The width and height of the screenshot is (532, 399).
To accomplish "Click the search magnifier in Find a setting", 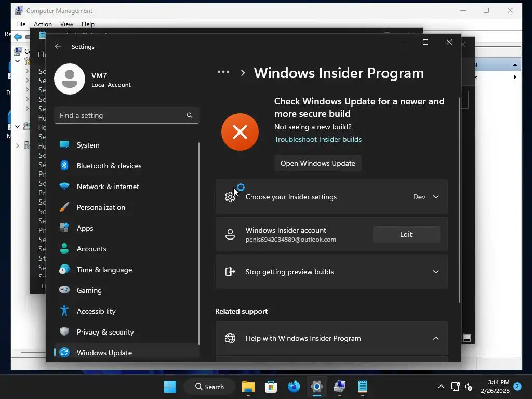I will (189, 115).
